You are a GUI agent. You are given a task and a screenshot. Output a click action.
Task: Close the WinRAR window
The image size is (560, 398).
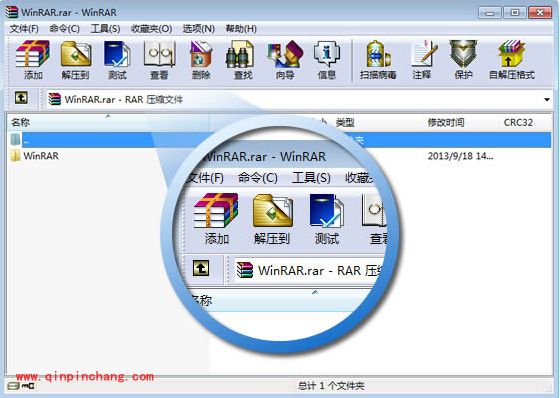pos(540,13)
